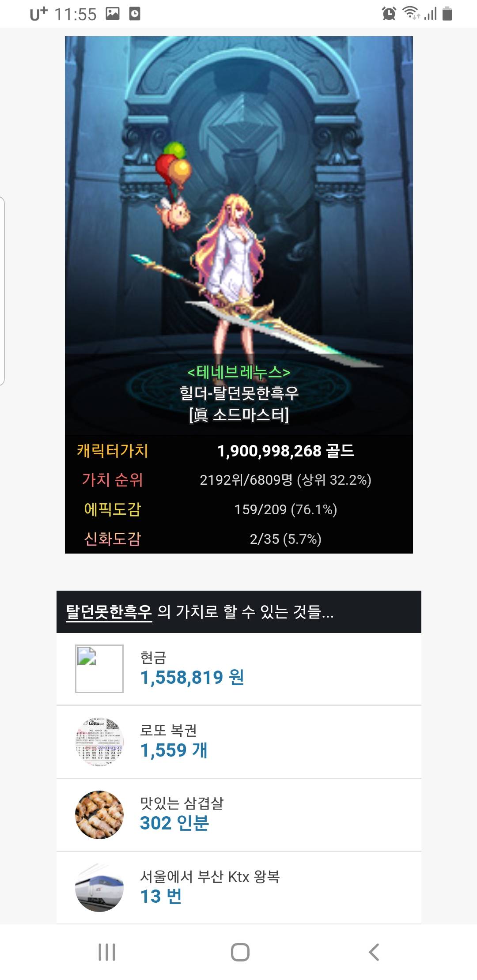Tap the 에픽도감 159/209 row

(x=239, y=509)
